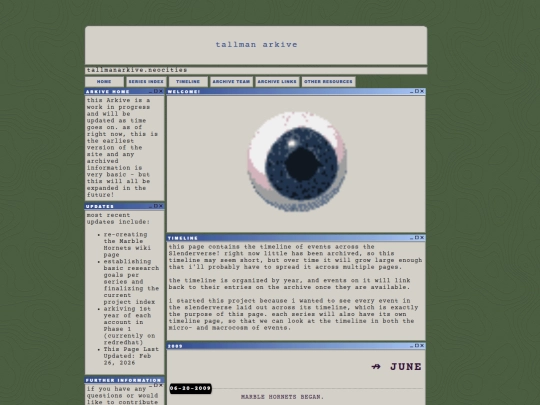Minimize the FURTHER INFORMATION panel
Screen dimensions: 540x405
point(151,386)
